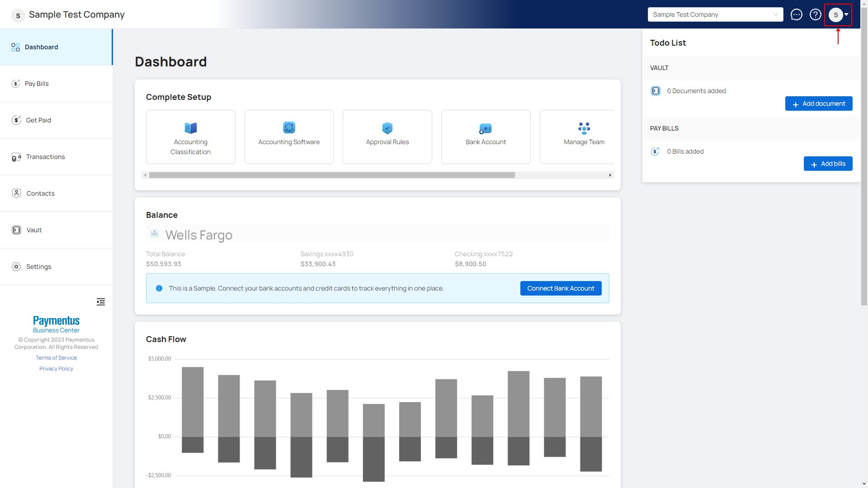Open Manage Team setup card

583,137
